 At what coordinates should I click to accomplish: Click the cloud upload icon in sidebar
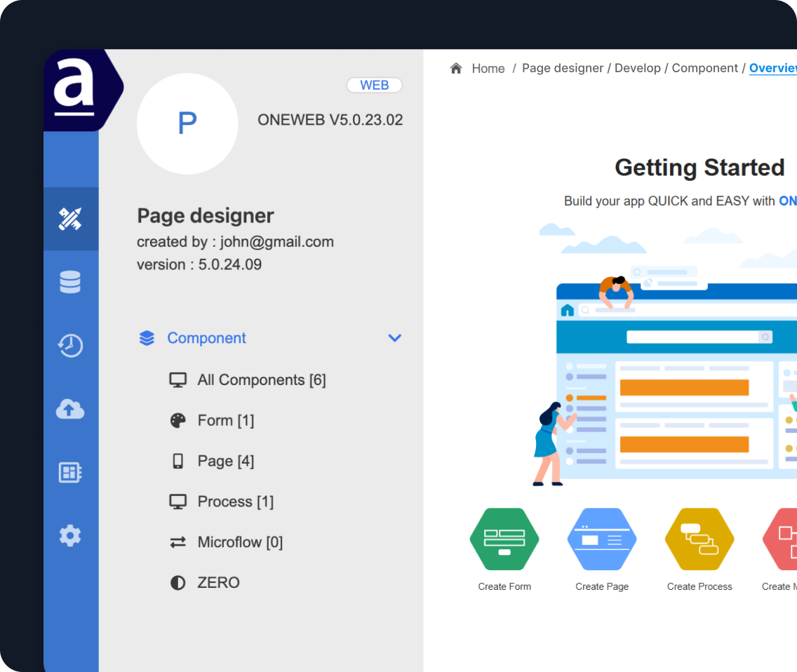(70, 409)
